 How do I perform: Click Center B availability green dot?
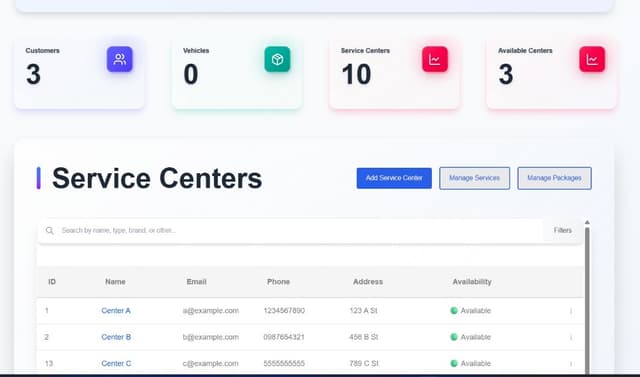click(453, 337)
